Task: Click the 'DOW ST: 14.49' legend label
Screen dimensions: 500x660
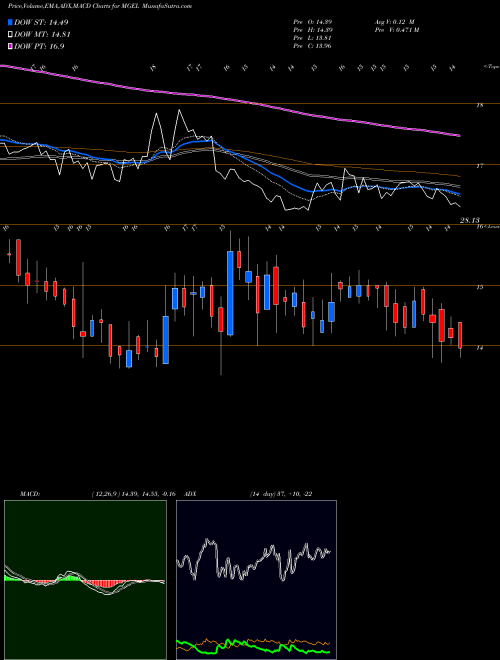Action: [41, 22]
